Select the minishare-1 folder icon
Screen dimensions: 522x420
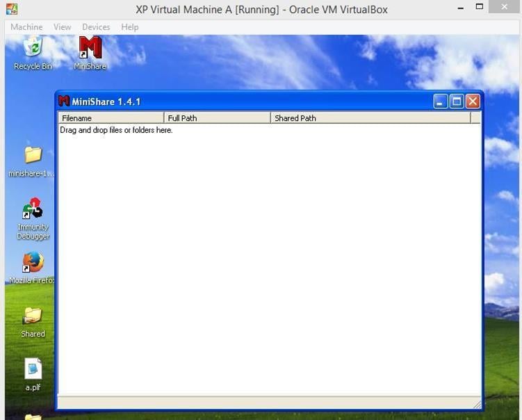click(x=33, y=156)
